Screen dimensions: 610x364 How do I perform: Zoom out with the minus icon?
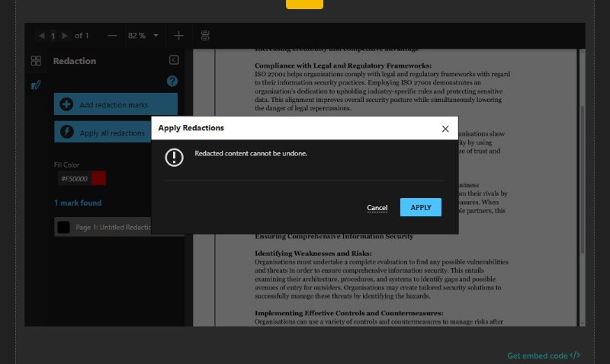(x=112, y=36)
